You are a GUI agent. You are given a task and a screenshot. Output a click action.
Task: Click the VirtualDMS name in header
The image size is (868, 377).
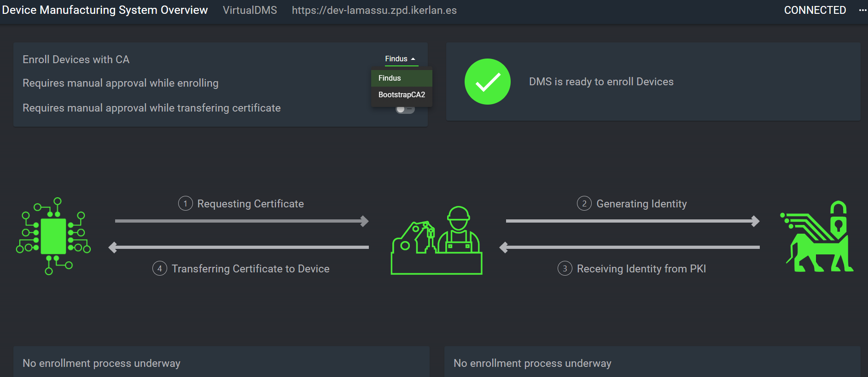(250, 10)
